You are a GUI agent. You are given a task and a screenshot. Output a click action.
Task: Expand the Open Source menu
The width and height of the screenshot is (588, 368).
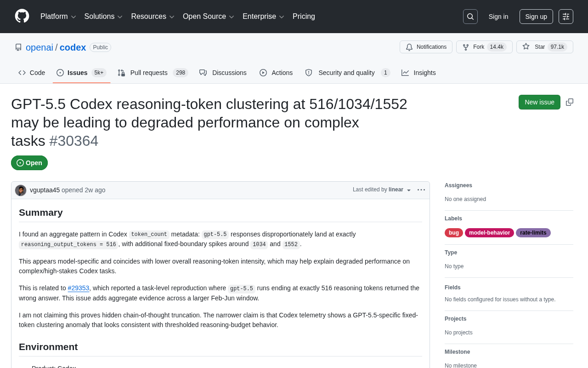click(x=209, y=17)
